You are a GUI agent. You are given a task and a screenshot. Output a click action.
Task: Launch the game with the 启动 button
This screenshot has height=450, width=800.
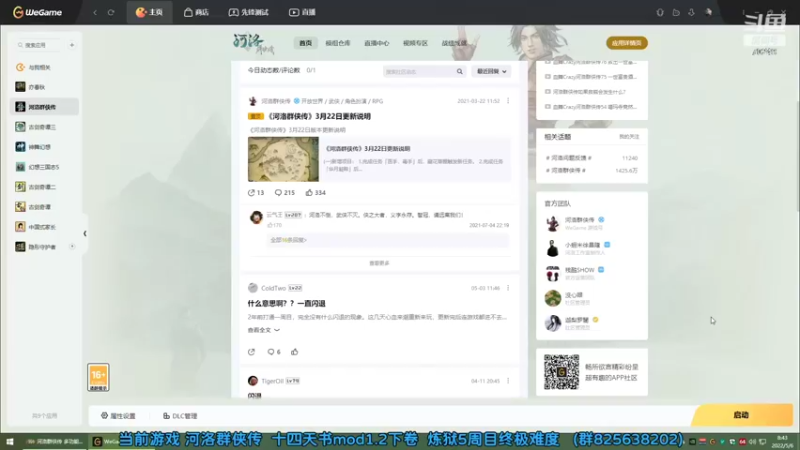pyautogui.click(x=742, y=415)
